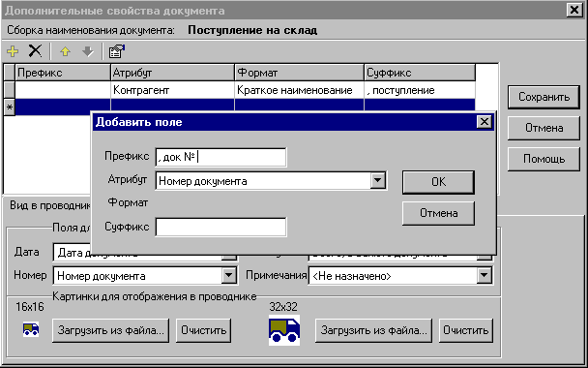Click the Префикс column header
This screenshot has height=368, width=588.
pyautogui.click(x=63, y=73)
